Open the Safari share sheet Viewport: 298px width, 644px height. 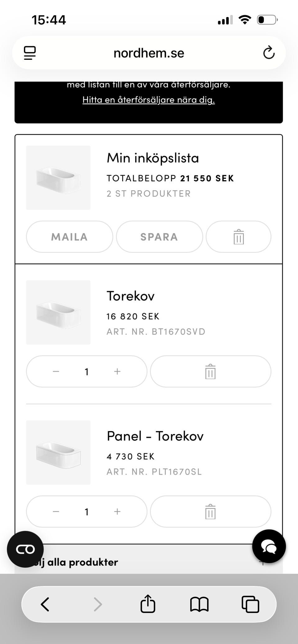point(148,604)
